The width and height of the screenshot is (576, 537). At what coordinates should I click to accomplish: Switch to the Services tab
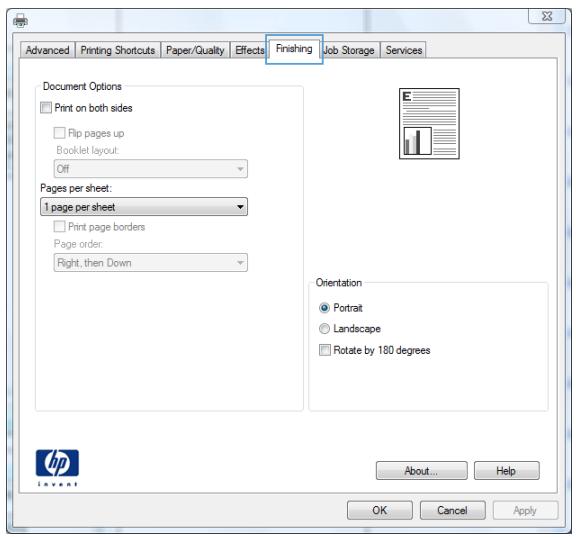404,50
